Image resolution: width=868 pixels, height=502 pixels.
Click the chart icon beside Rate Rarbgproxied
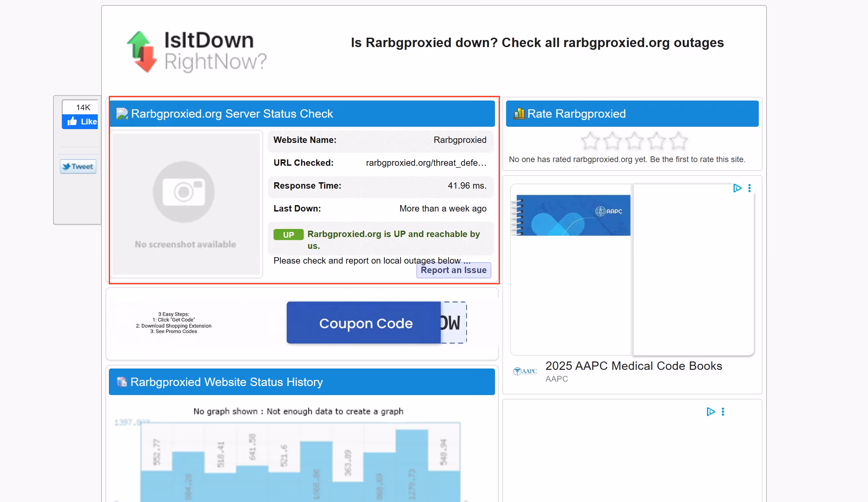click(519, 113)
